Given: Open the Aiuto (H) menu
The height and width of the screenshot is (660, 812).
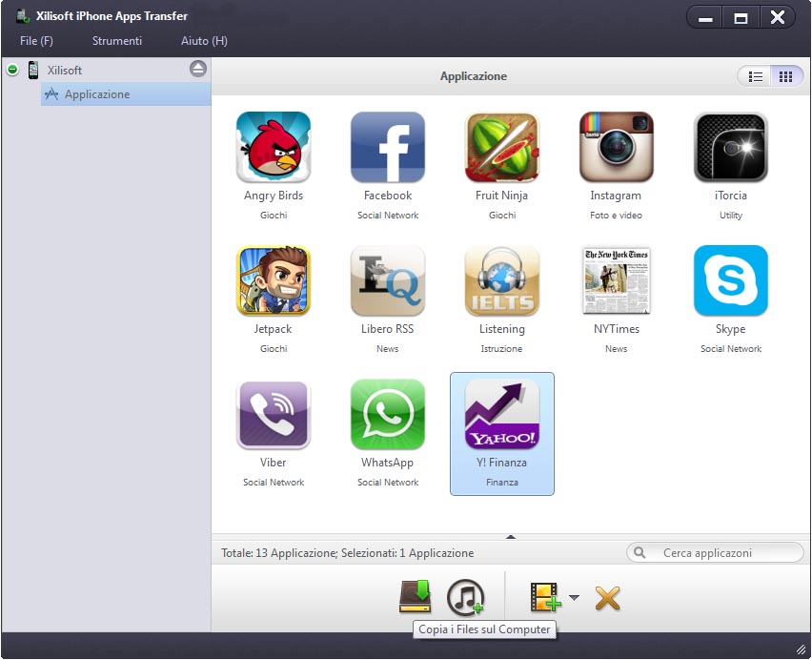Looking at the screenshot, I should tap(204, 41).
